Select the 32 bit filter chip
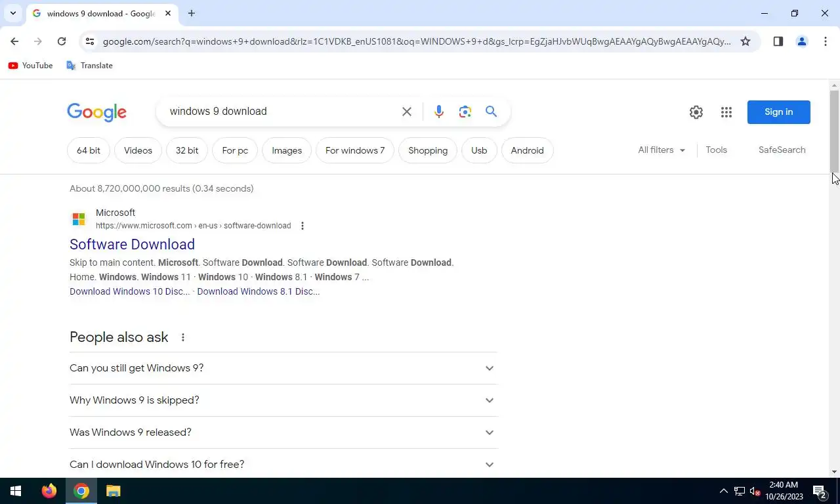Image resolution: width=840 pixels, height=504 pixels. click(x=187, y=150)
